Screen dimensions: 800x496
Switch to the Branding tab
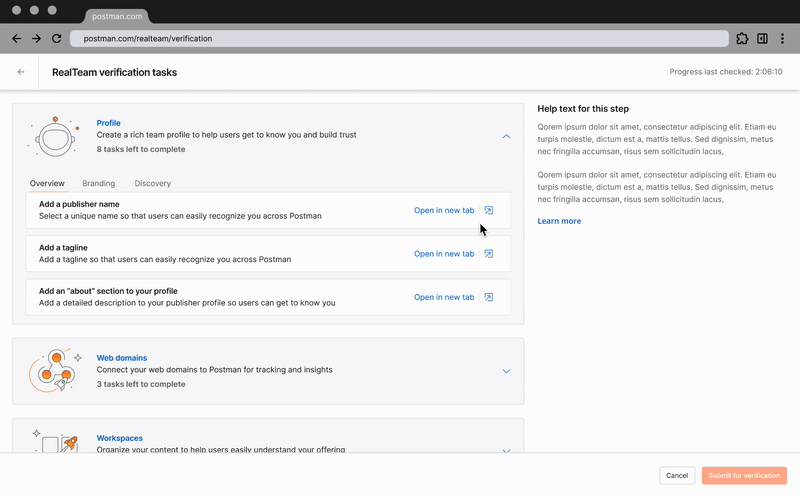98,183
